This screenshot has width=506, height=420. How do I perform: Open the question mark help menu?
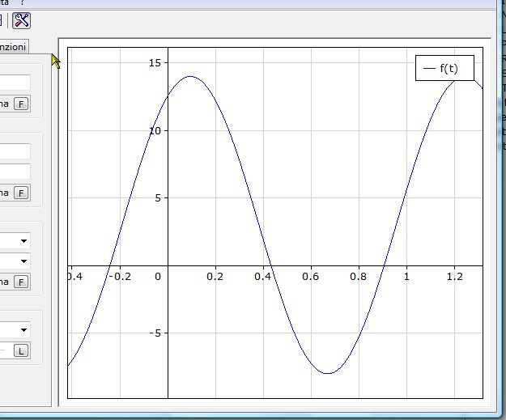(x=22, y=3)
